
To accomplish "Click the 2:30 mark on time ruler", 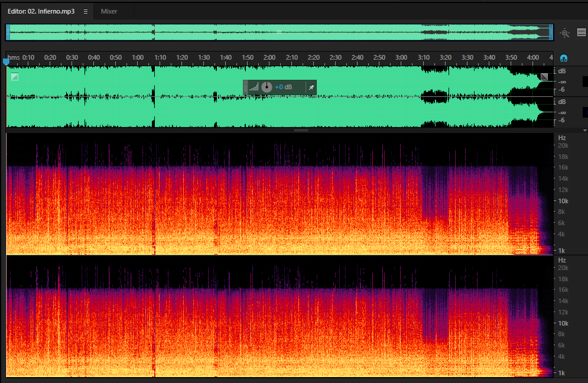I will 335,57.
